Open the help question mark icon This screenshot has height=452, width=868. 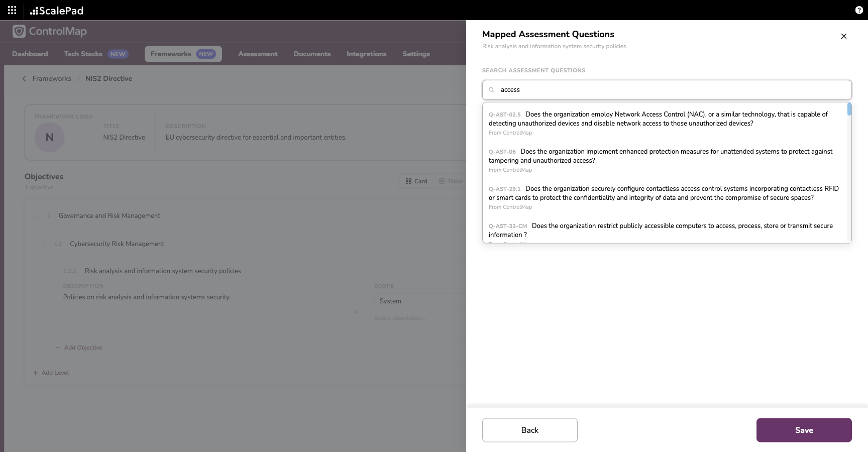(859, 10)
